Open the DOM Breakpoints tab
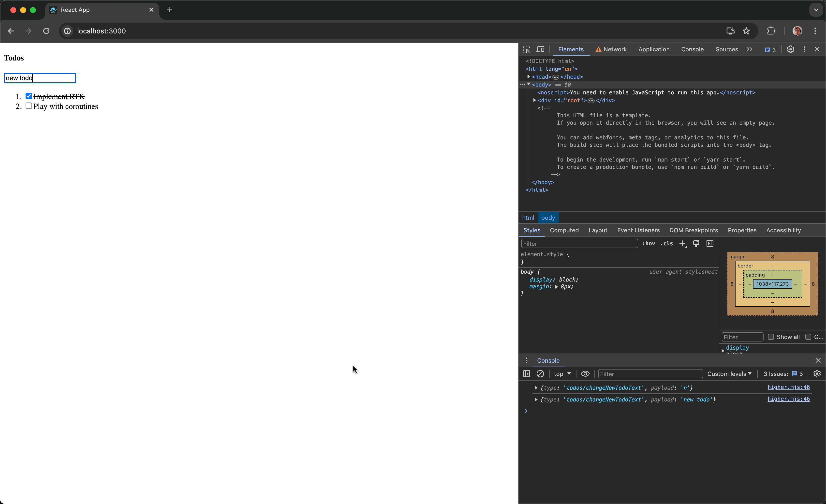This screenshot has width=826, height=504. click(693, 230)
